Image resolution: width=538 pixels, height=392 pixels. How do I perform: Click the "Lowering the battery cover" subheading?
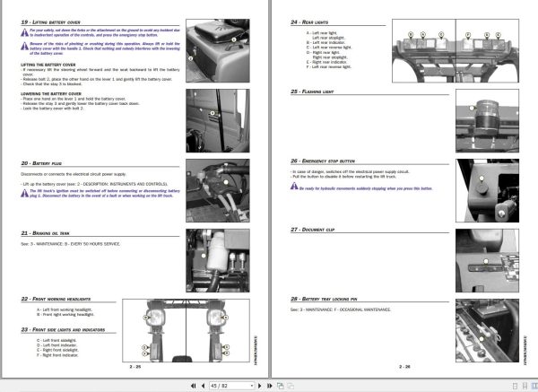(x=51, y=93)
